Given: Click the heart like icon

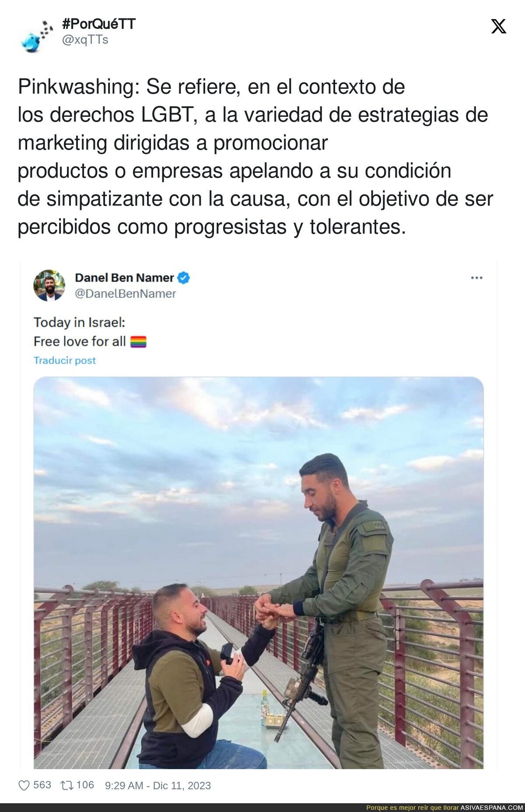Looking at the screenshot, I should point(24,785).
